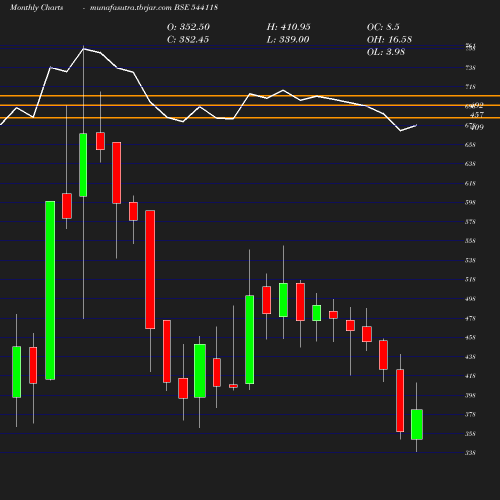Click the 378 price axis label
Image resolution: width=500 pixels, height=500 pixels.
coord(470,414)
